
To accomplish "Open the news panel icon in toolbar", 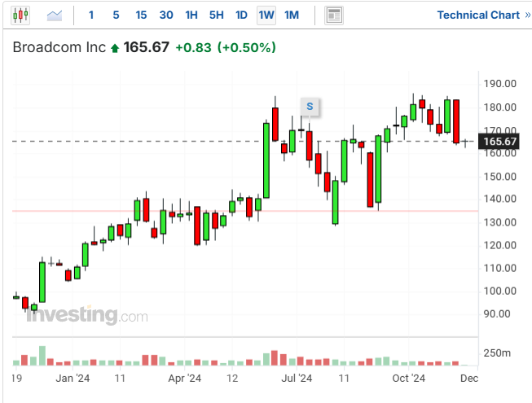I will point(334,15).
